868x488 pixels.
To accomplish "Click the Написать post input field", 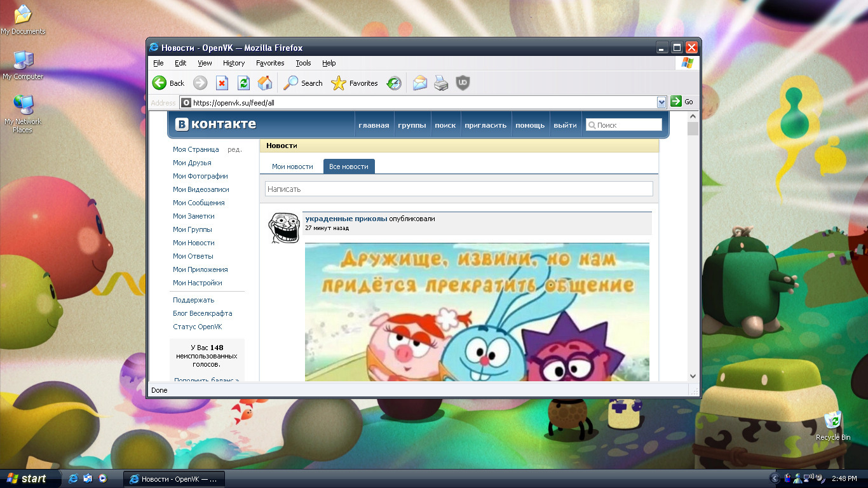I will (459, 189).
